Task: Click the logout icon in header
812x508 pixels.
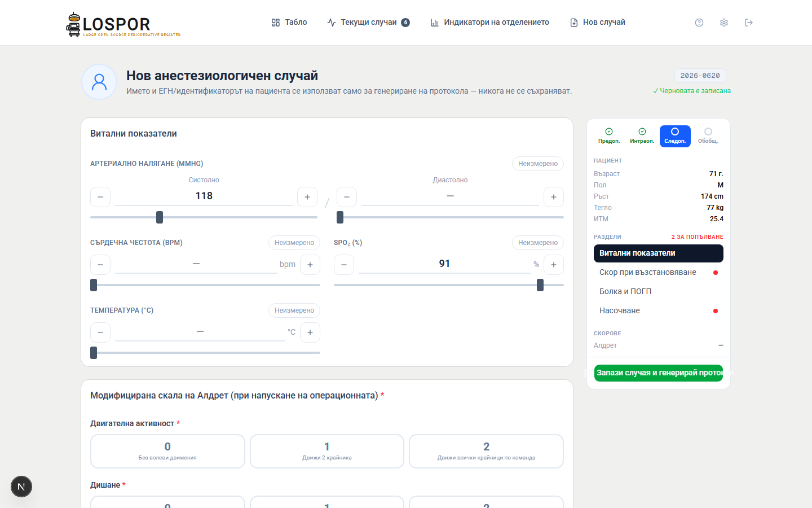Action: click(749, 23)
